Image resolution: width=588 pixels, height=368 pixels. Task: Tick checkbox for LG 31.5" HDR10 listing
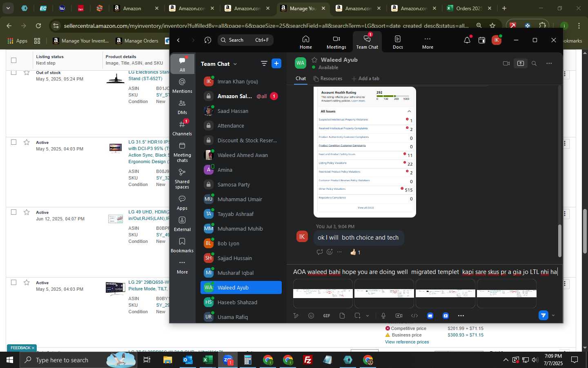(13, 142)
